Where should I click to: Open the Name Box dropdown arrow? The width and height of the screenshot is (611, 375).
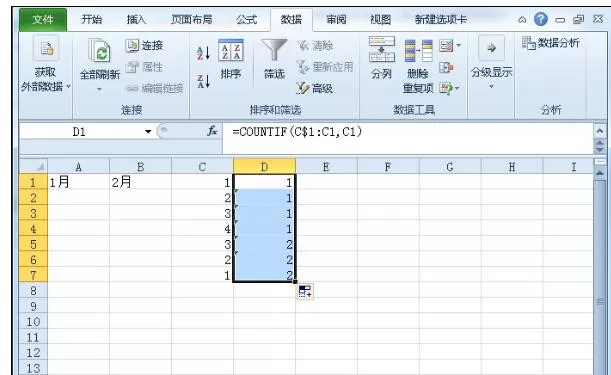pos(148,132)
